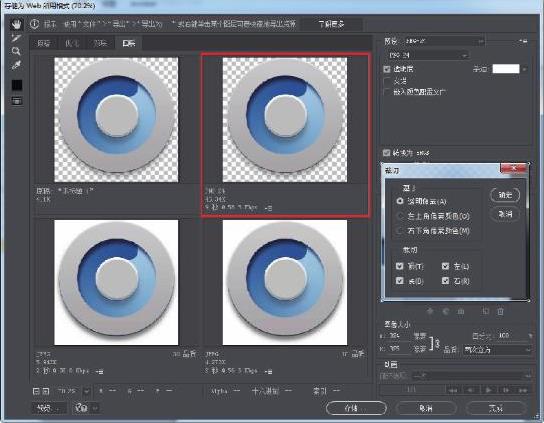Click the web-shift cube icon under color table
This screenshot has width=544, height=423.
(x=445, y=311)
